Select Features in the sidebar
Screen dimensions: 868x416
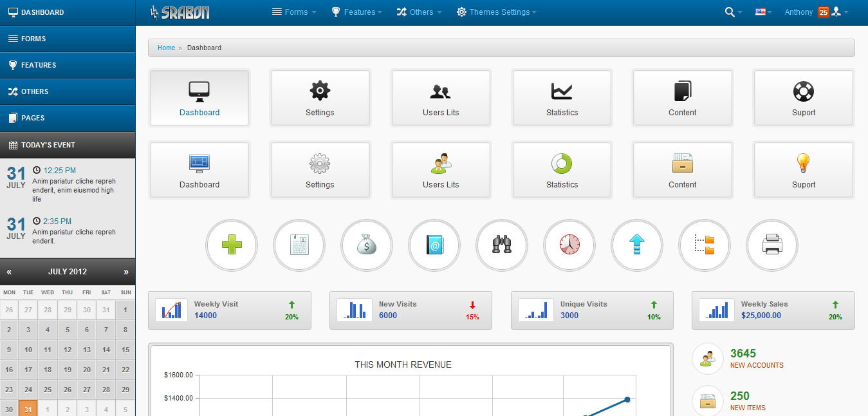coord(68,65)
